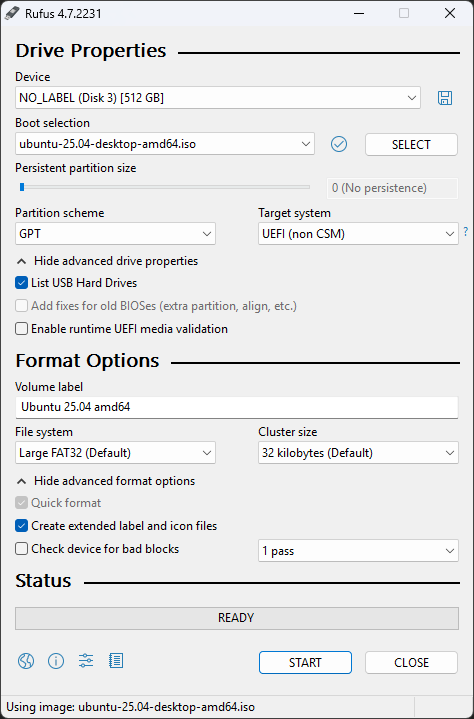Image resolution: width=474 pixels, height=719 pixels.
Task: Click the checksum verification checkmark icon
Action: point(339,144)
